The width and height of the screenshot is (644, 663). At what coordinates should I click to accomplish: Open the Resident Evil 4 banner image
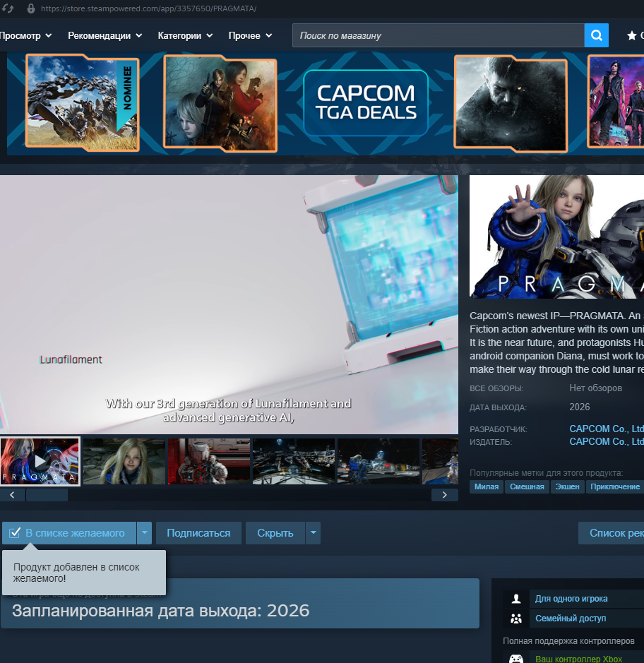[x=220, y=104]
